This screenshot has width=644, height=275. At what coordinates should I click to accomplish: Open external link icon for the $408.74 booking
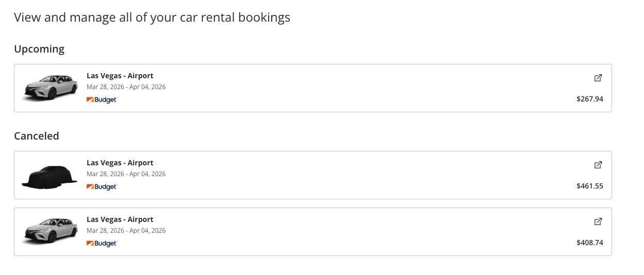coord(598,221)
